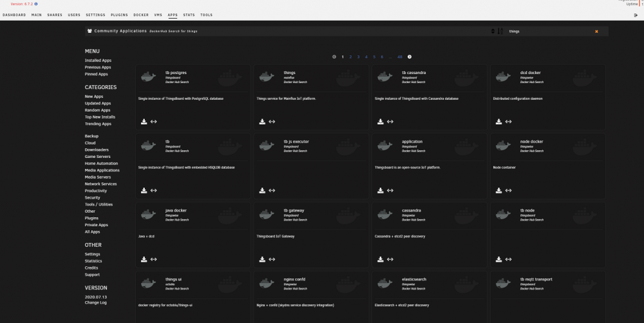Image resolution: width=644 pixels, height=323 pixels.
Task: Click the things ui card title
Action: pos(174,279)
